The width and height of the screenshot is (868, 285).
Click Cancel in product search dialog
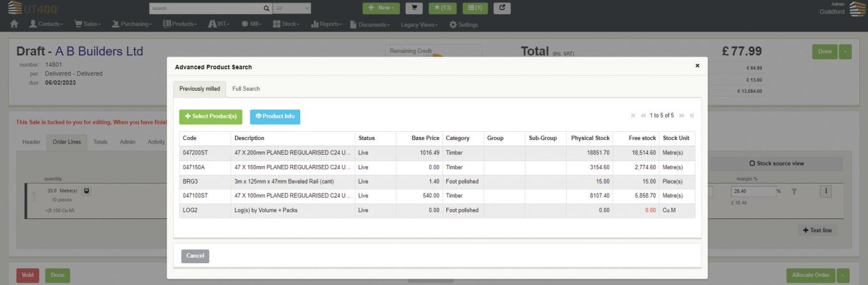195,256
